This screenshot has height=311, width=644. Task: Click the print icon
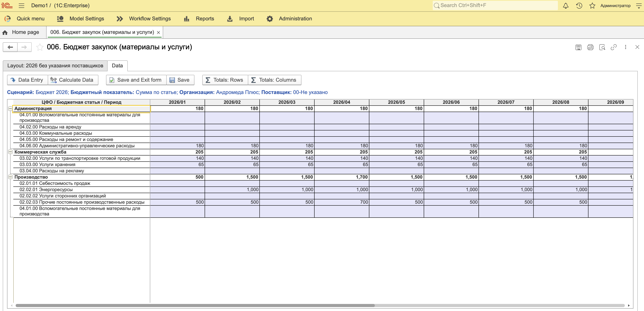[x=590, y=47]
